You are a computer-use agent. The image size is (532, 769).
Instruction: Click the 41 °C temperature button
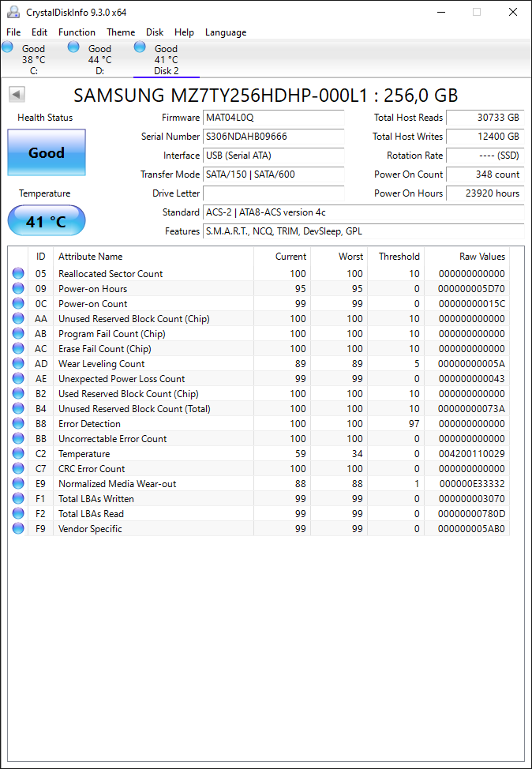coord(47,221)
